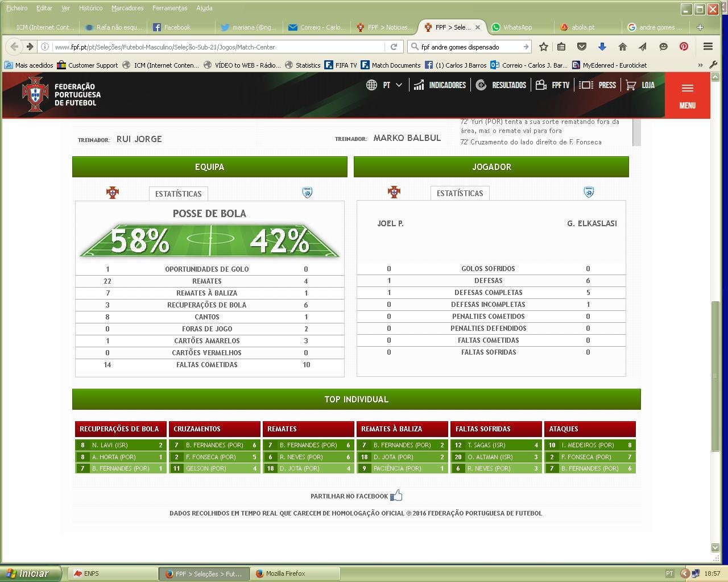This screenshot has height=582, width=728.
Task: Click the Windows Iniciar start button
Action: click(x=27, y=573)
